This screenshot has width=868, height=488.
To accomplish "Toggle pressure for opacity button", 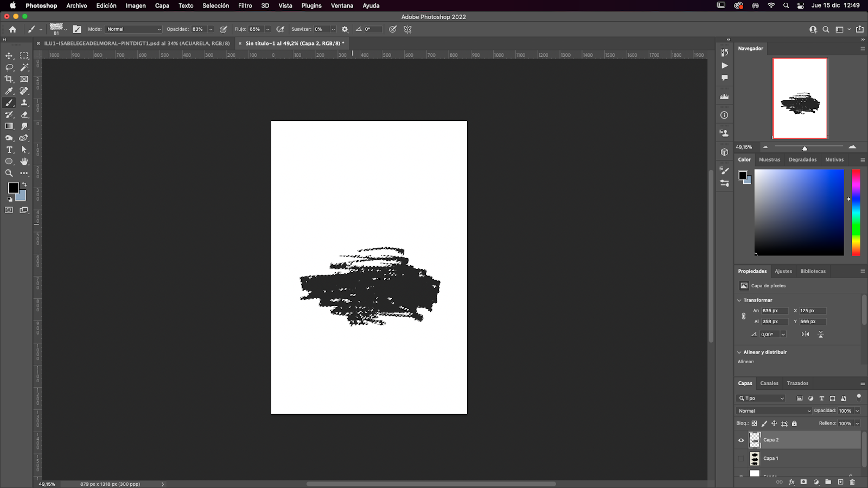I will tap(223, 29).
